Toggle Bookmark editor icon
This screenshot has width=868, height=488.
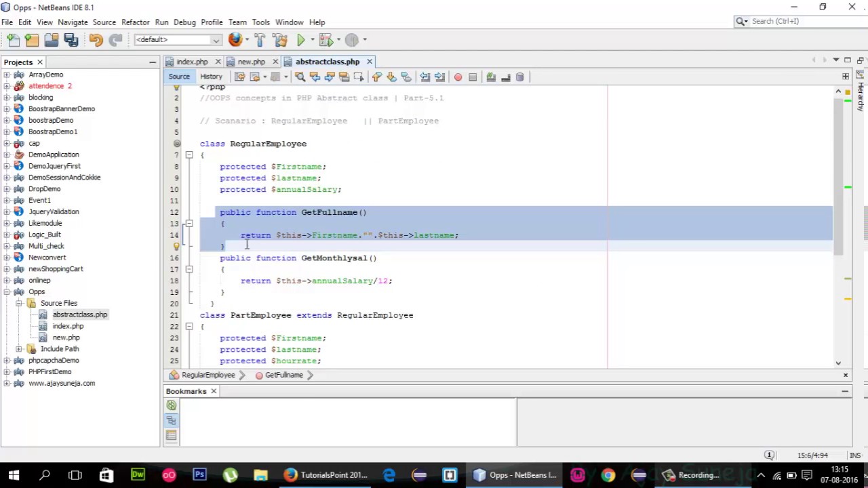406,77
